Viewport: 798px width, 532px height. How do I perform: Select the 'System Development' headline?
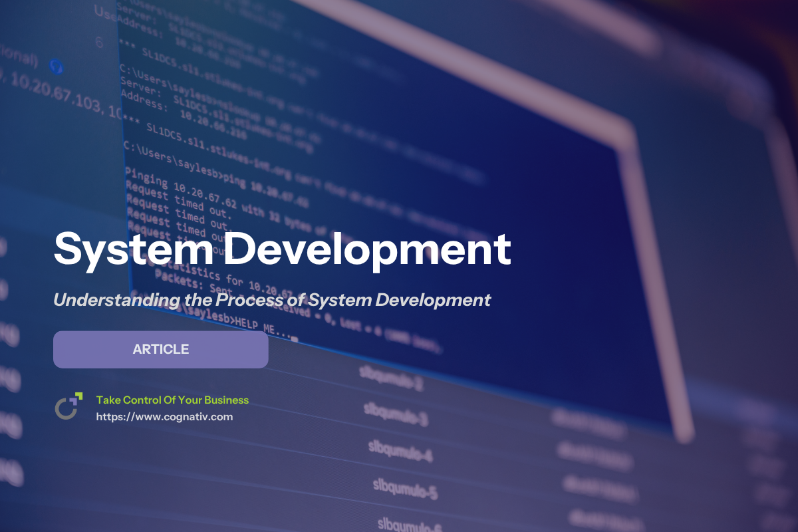point(282,249)
